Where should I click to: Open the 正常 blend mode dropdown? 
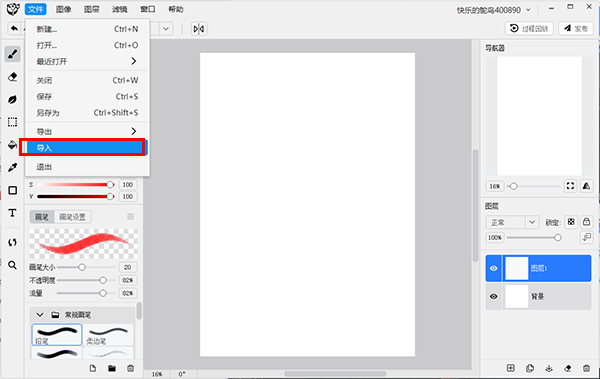(x=512, y=222)
